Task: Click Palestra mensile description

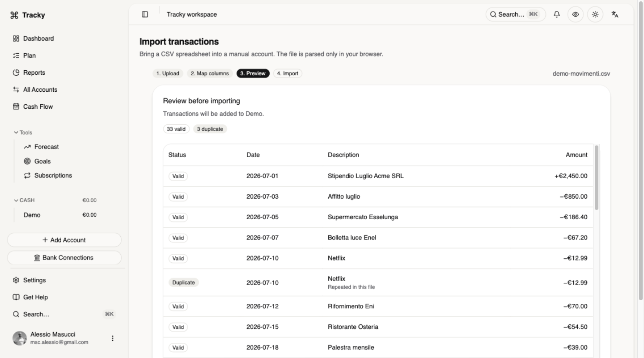Action: click(351, 348)
